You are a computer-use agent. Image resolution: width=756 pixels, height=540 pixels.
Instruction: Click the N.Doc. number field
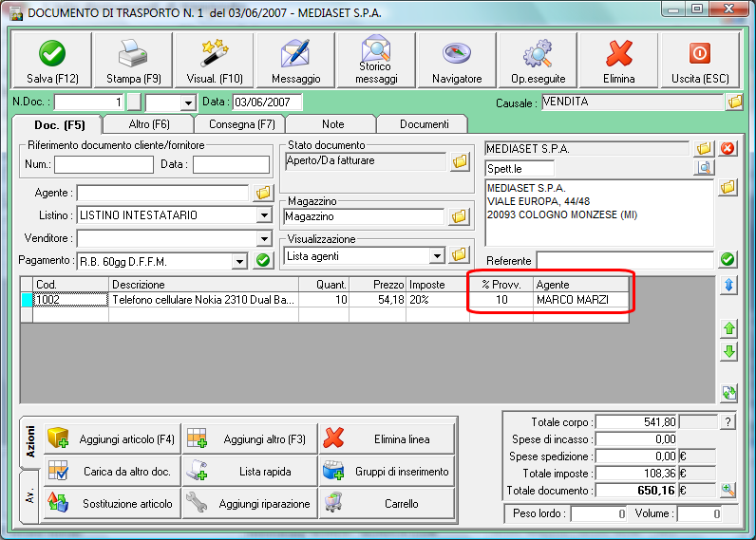(x=89, y=102)
